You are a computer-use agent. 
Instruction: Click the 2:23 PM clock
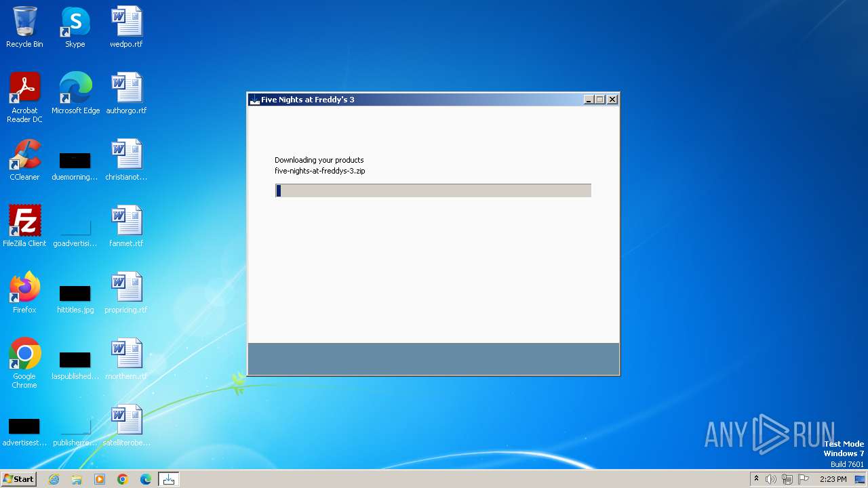[x=833, y=479]
